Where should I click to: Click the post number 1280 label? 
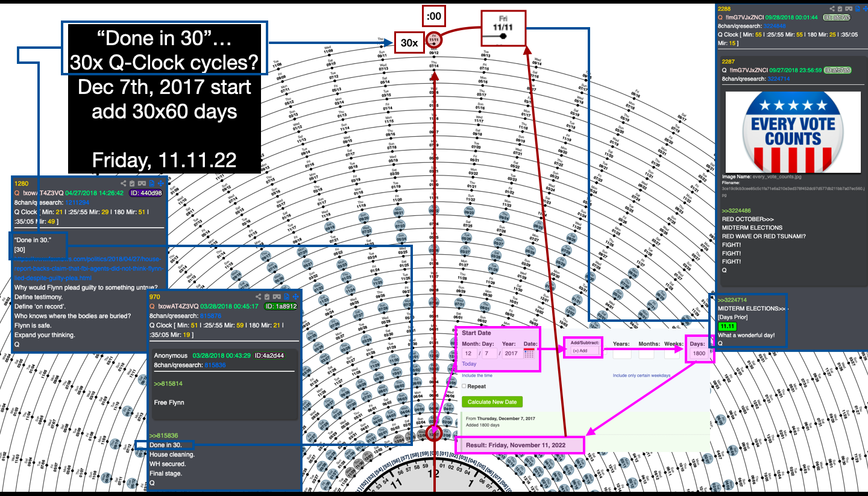pos(20,183)
